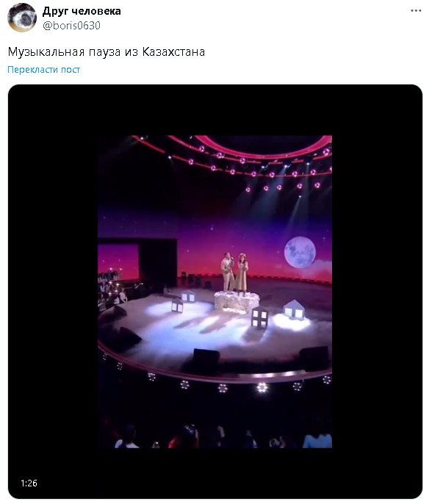Click the white cloud pedestal under the singers
432x504 pixels.
click(x=237, y=302)
